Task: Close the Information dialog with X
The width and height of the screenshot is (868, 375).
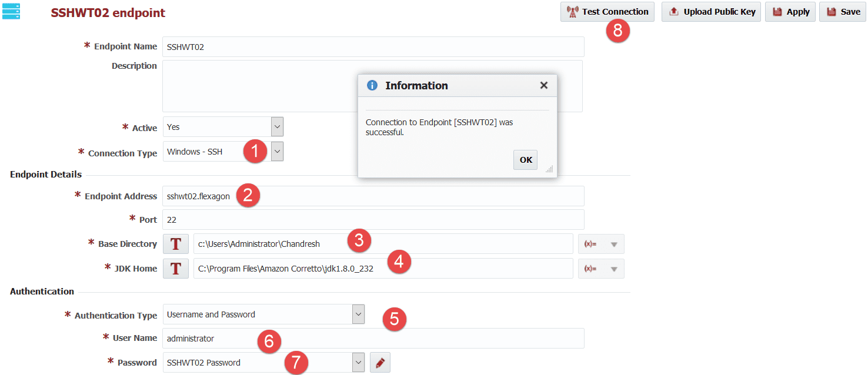Action: coord(543,85)
